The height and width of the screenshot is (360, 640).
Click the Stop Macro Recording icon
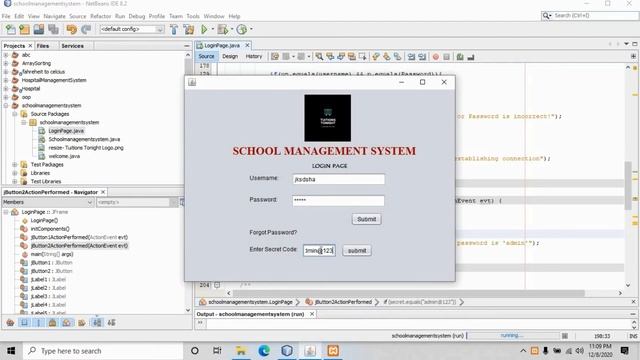point(447,57)
